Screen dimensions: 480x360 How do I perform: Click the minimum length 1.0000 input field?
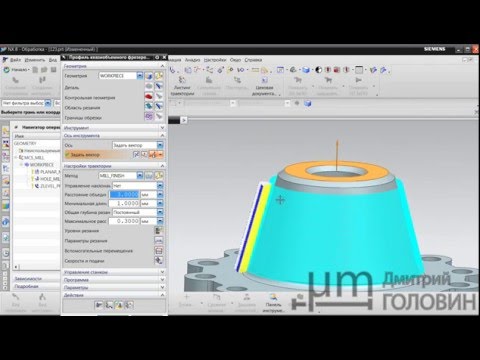124,203
